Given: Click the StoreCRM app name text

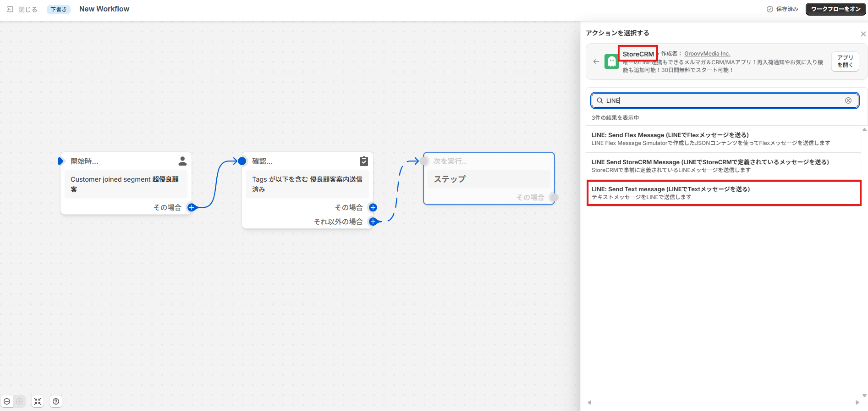Looking at the screenshot, I should (x=638, y=54).
